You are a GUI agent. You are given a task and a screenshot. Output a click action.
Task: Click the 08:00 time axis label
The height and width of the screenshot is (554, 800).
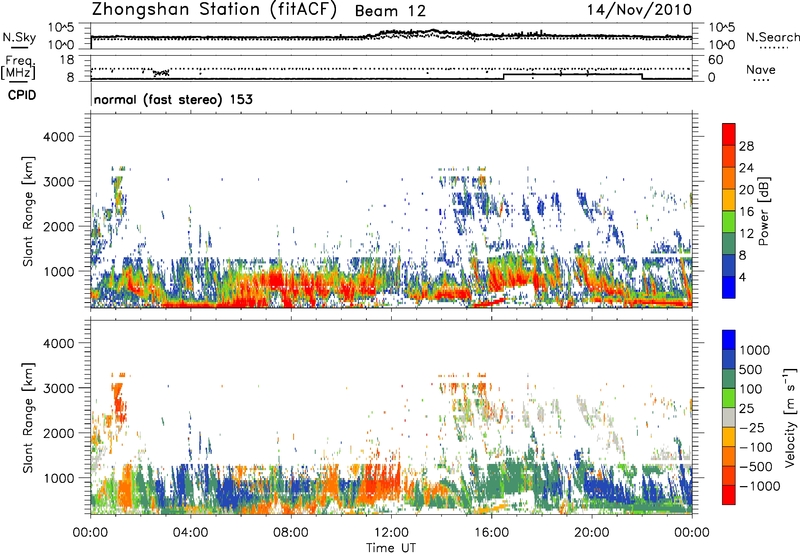point(290,533)
